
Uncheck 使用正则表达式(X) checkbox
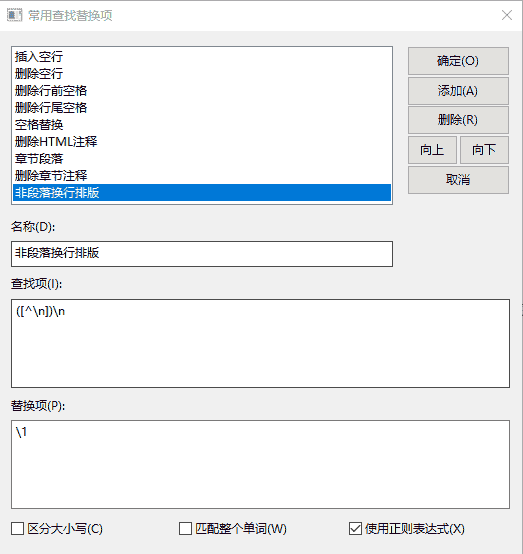355,529
